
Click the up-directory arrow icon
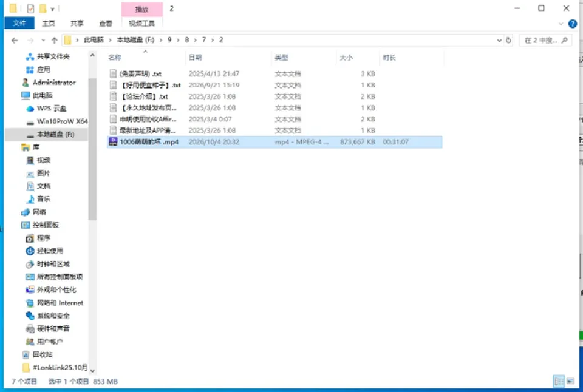54,41
